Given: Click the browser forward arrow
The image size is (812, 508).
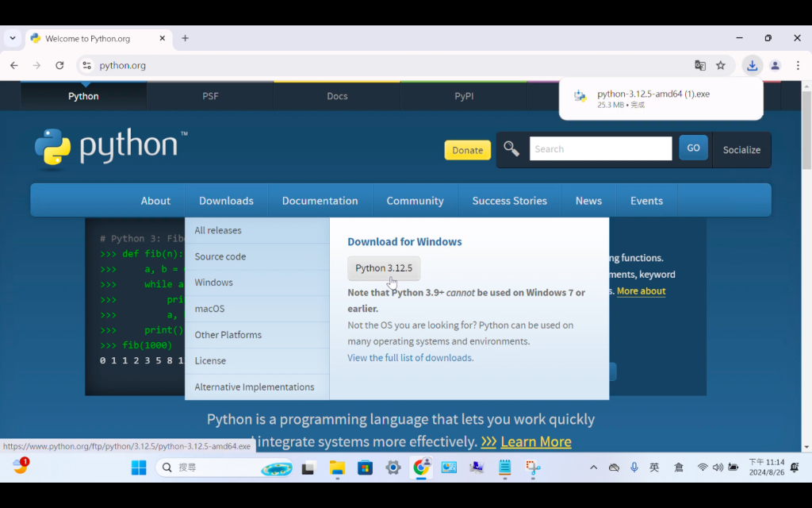Looking at the screenshot, I should pyautogui.click(x=36, y=65).
